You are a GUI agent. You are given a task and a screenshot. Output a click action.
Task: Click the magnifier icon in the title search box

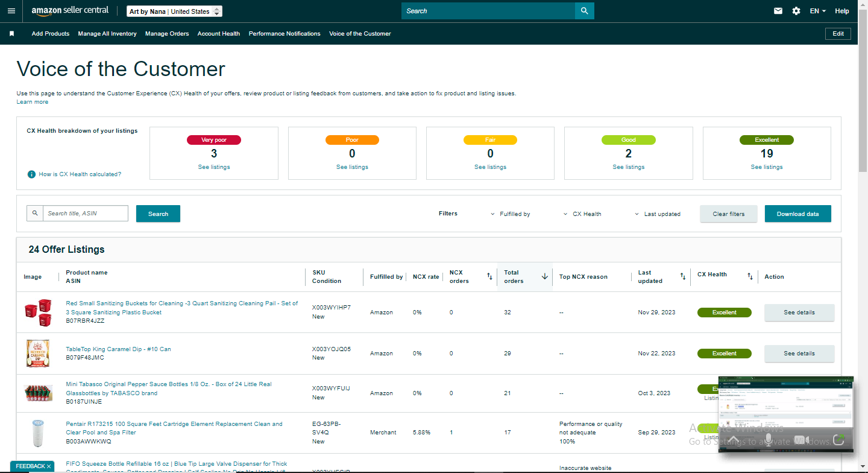coord(35,213)
